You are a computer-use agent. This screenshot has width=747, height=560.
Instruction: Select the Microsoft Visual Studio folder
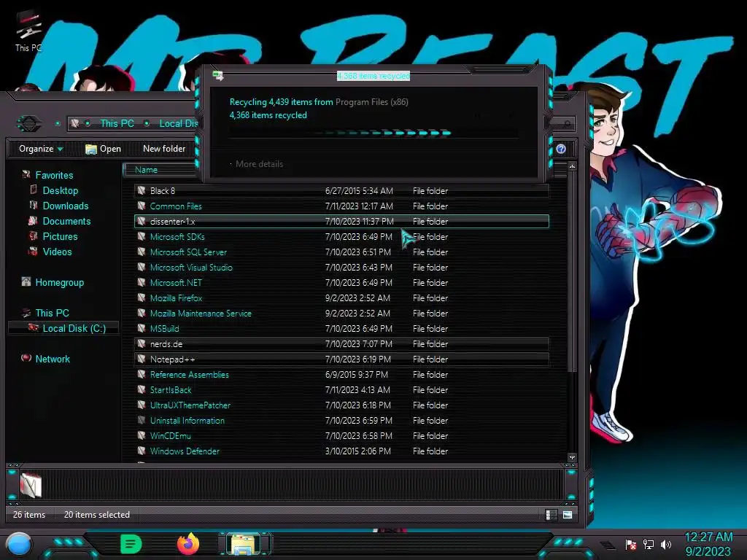341,267
